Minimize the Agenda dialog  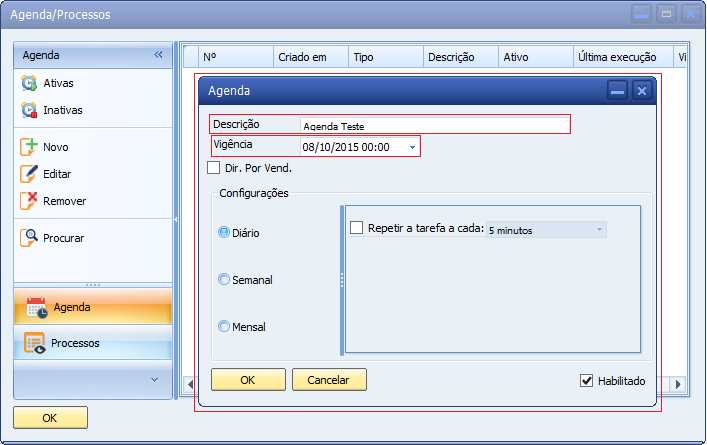tap(617, 91)
